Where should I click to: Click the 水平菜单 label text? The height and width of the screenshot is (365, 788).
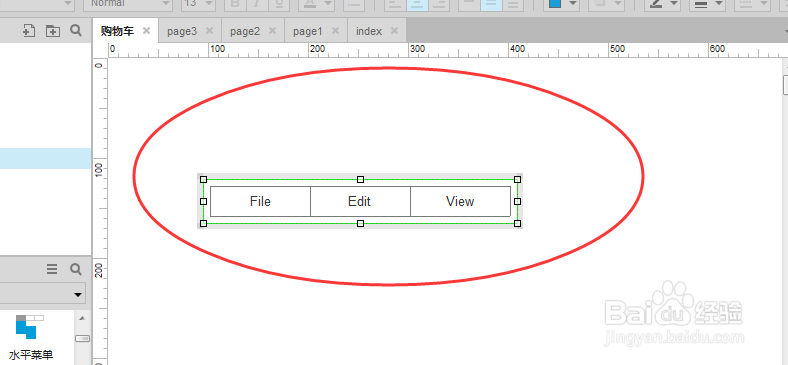tap(31, 355)
